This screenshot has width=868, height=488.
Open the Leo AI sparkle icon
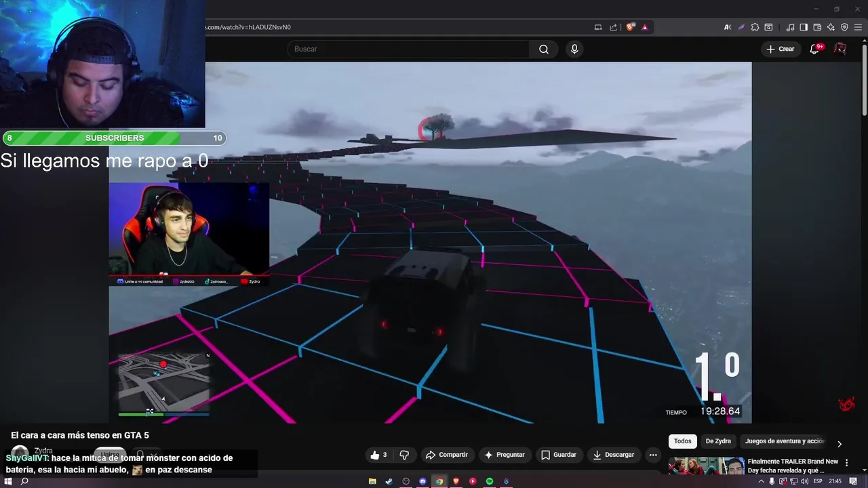(831, 27)
